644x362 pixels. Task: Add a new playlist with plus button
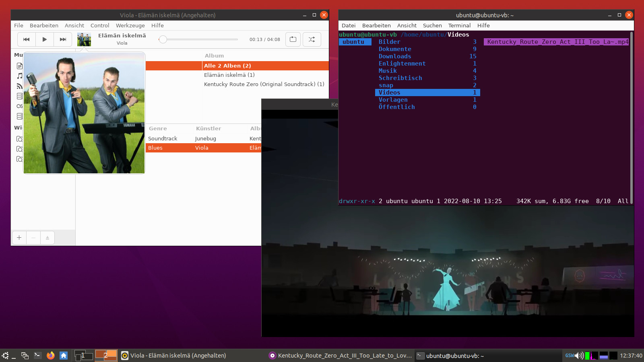coord(19,238)
